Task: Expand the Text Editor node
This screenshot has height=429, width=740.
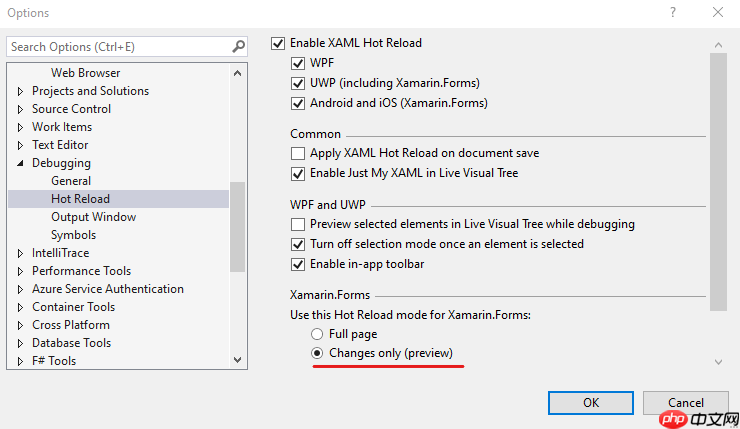Action: [x=20, y=145]
